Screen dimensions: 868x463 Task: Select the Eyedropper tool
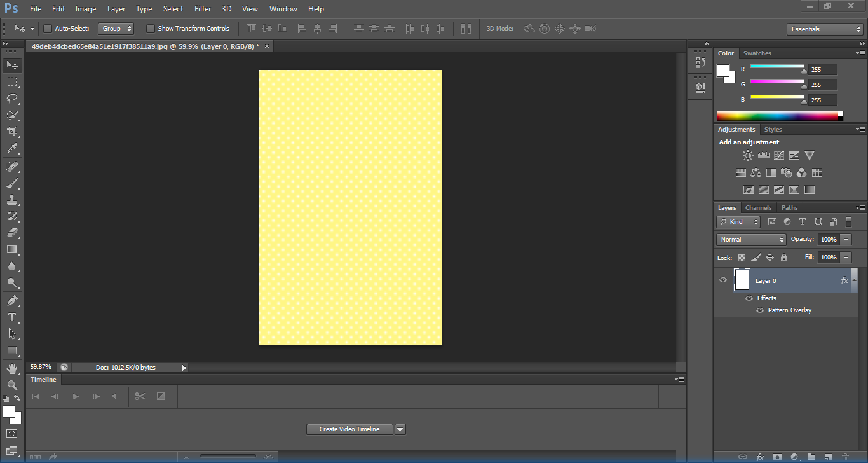click(x=12, y=149)
